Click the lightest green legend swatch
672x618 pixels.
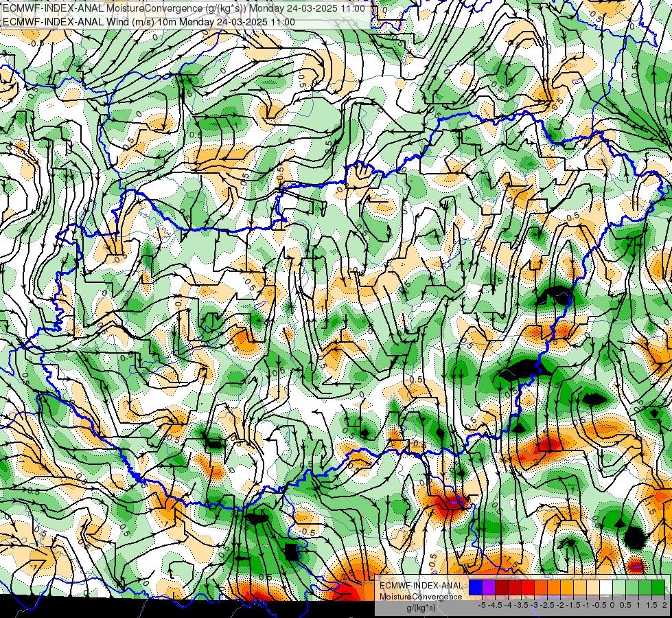[x=619, y=587]
